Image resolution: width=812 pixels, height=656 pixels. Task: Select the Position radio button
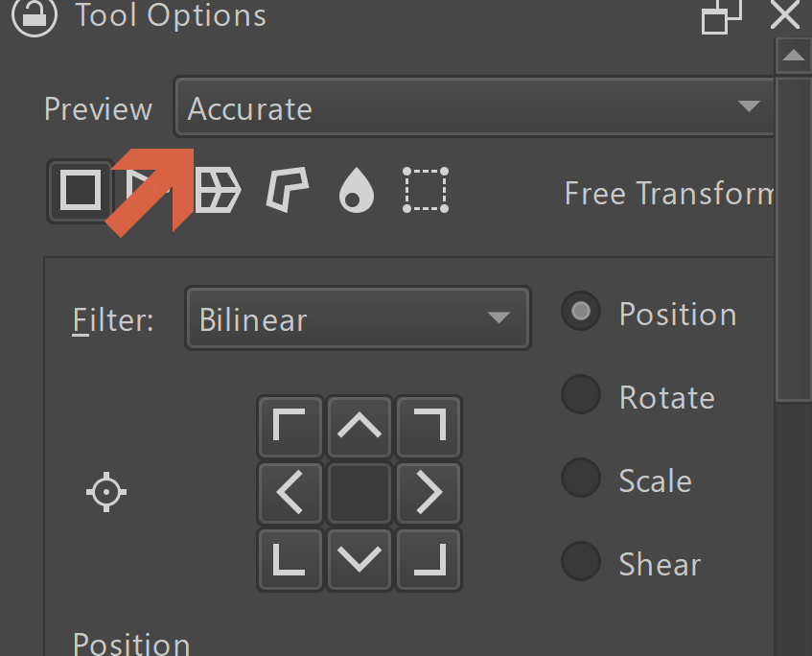click(x=580, y=312)
